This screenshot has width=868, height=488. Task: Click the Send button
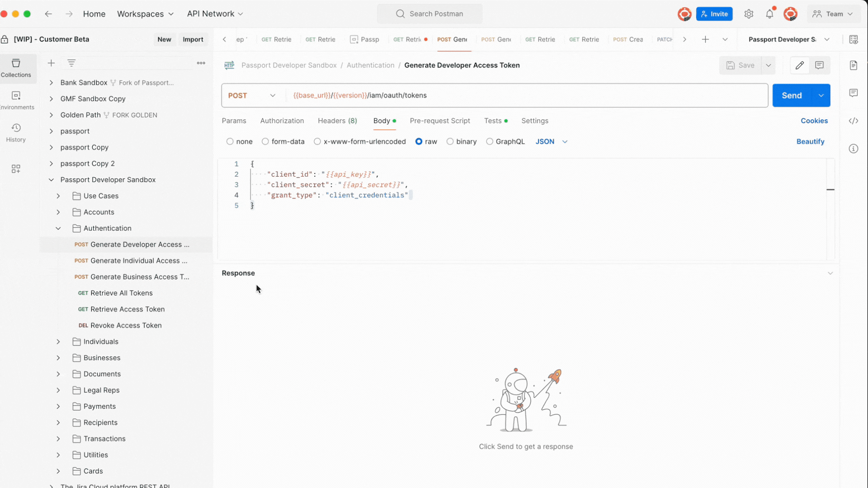click(792, 95)
